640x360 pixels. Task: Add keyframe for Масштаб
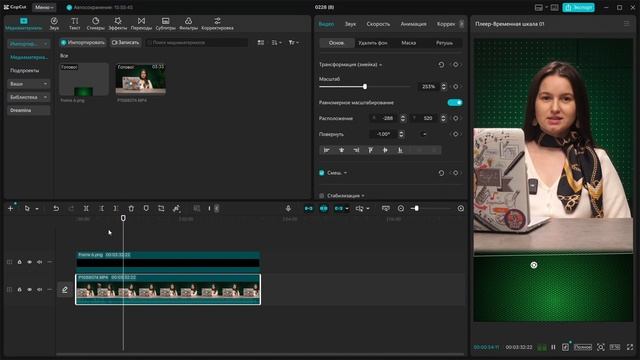coord(456,87)
